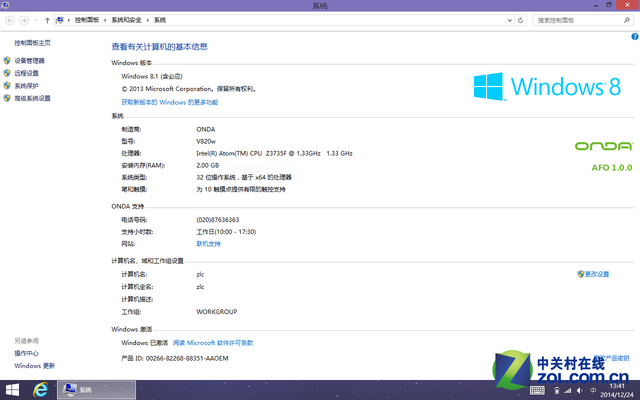The height and width of the screenshot is (400, 640).
Task: Select workgroup value WORKGROUP
Action: click(217, 312)
